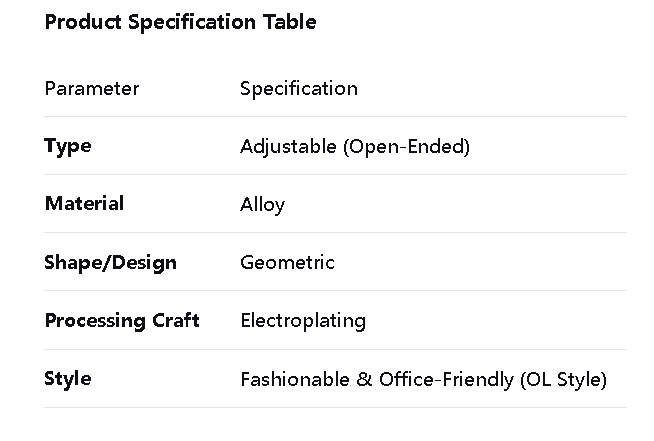Click the word Table in the heading
The image size is (654, 441).
289,22
